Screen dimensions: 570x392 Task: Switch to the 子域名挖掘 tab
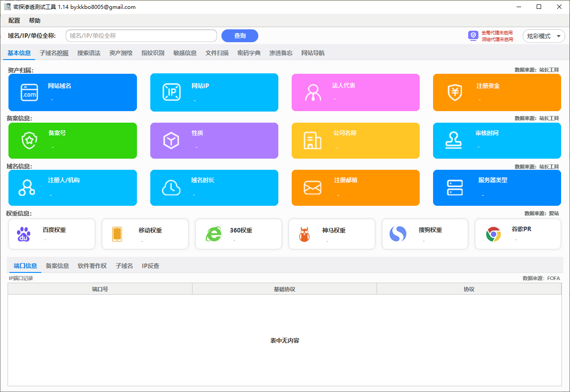click(x=54, y=53)
